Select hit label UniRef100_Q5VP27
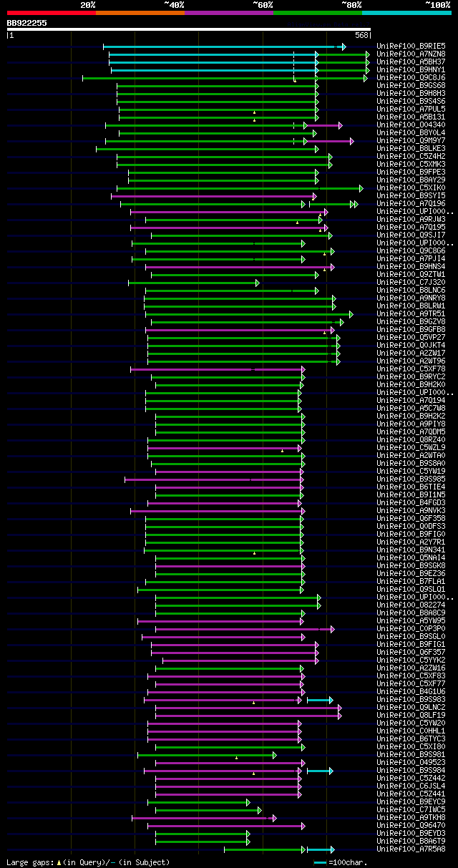 point(411,338)
